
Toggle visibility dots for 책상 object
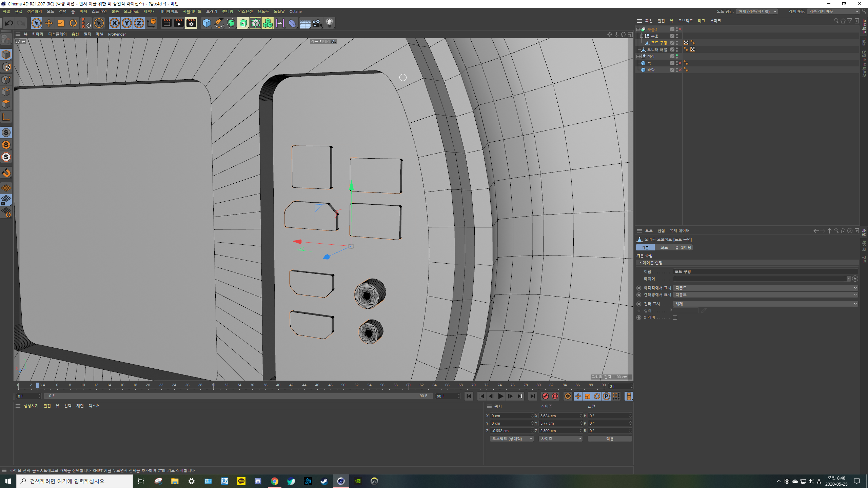677,57
